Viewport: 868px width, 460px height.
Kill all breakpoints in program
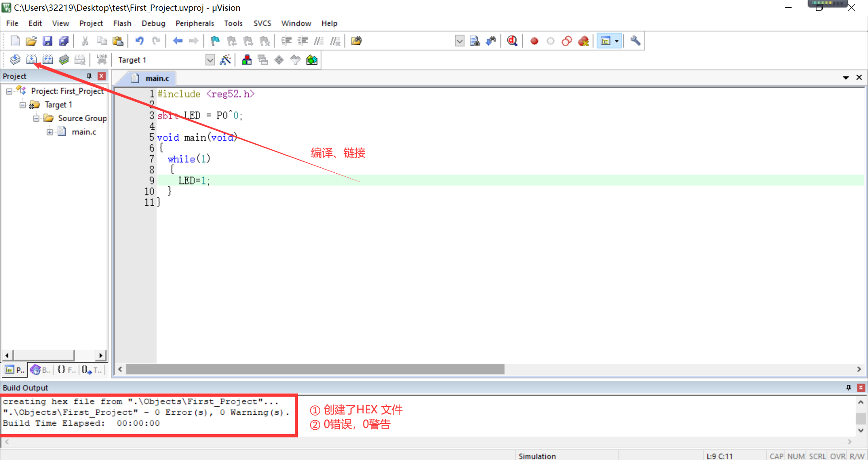[583, 41]
